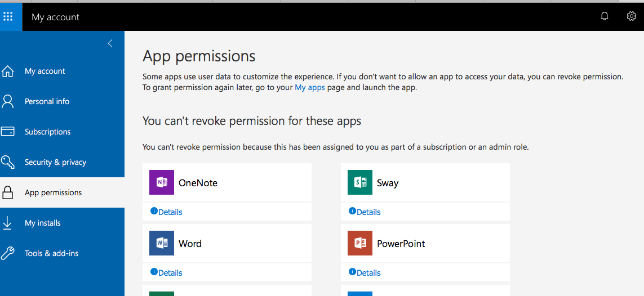Open the app launcher waffle icon
The height and width of the screenshot is (296, 644).
click(8, 16)
